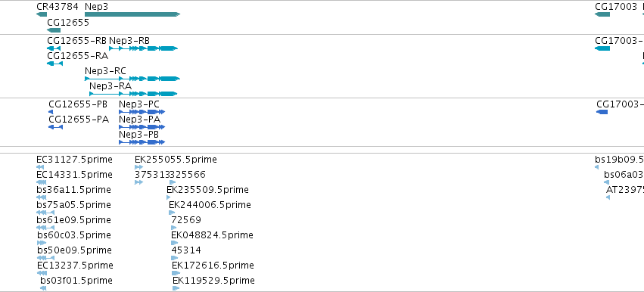This screenshot has width=644, height=292.
Task: Select the Nep3-RC transcript feature
Action: (x=132, y=79)
